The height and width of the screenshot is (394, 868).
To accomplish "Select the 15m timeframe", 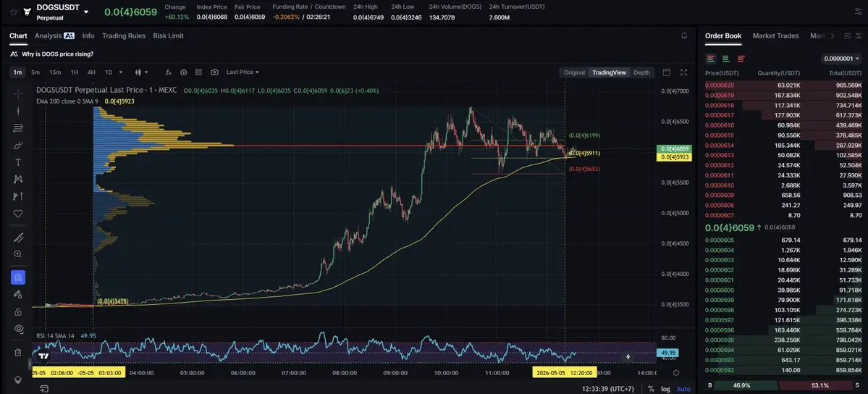I will click(55, 72).
